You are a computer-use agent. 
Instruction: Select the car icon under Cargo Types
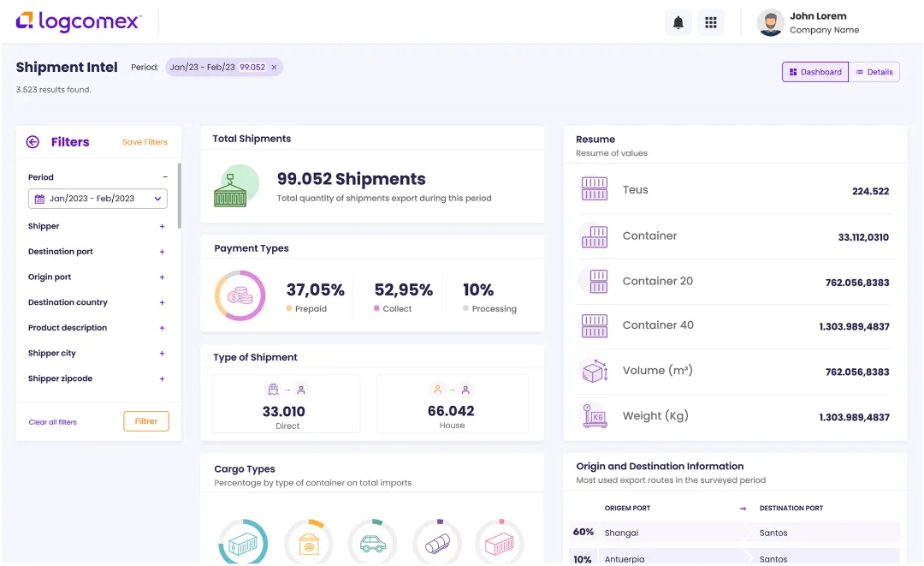pyautogui.click(x=372, y=543)
